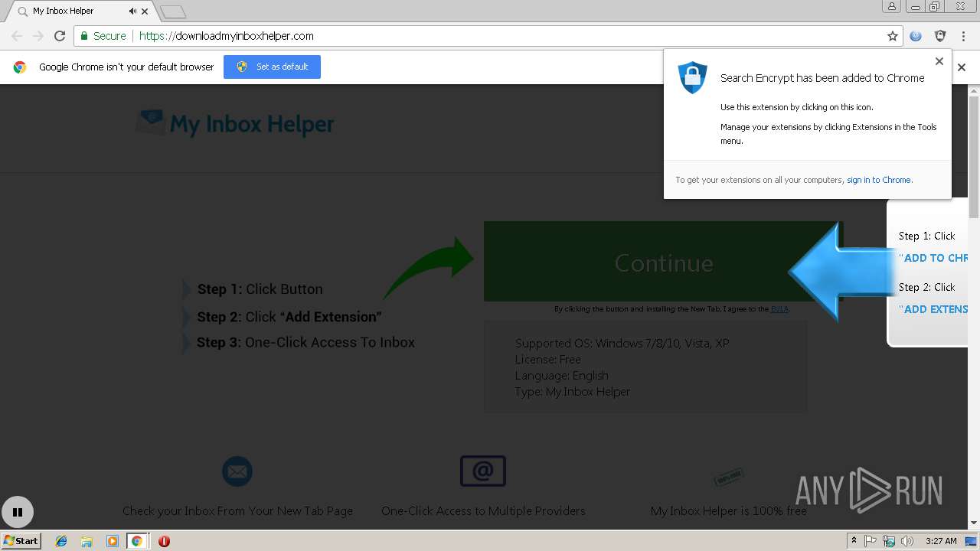Click the red Opera taskbar icon
This screenshot has height=551, width=980.
[x=164, y=541]
